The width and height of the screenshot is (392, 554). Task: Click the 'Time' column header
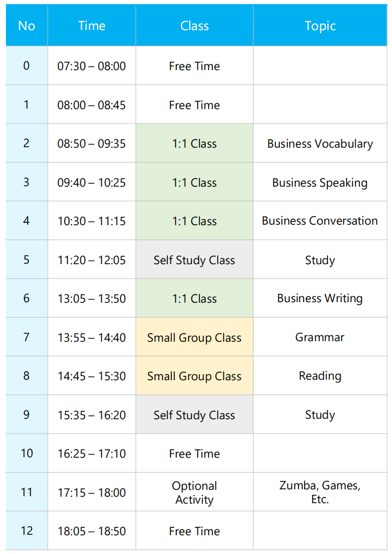[92, 26]
